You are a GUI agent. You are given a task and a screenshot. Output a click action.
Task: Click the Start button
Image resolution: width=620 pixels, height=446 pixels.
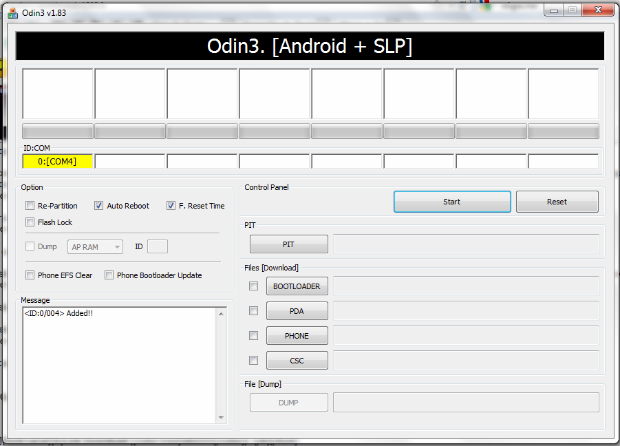click(452, 202)
